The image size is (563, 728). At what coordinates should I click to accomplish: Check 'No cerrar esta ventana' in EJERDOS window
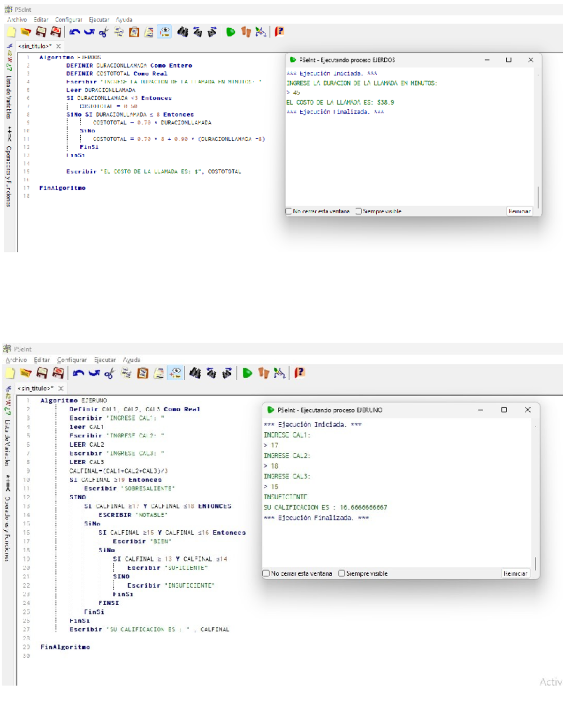tap(289, 211)
